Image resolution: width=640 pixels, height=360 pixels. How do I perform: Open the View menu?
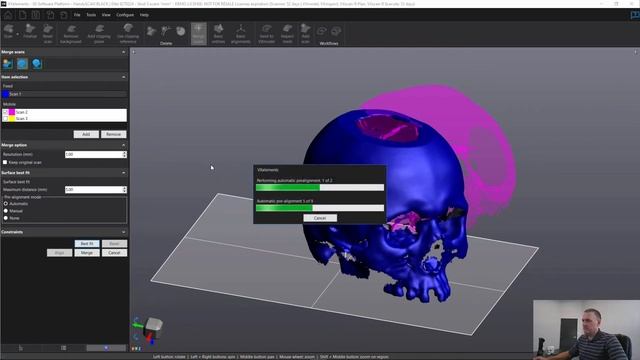coord(106,15)
